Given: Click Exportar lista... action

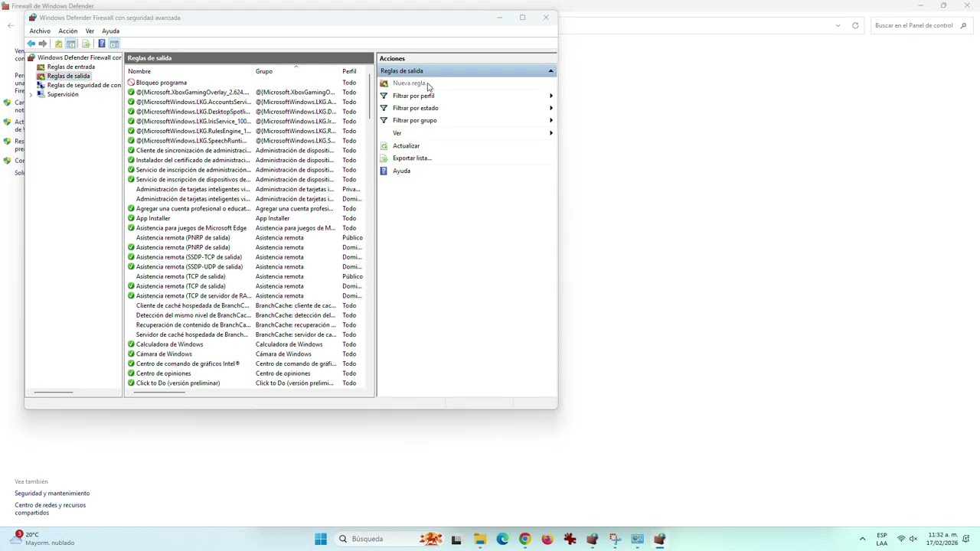Looking at the screenshot, I should click(412, 158).
